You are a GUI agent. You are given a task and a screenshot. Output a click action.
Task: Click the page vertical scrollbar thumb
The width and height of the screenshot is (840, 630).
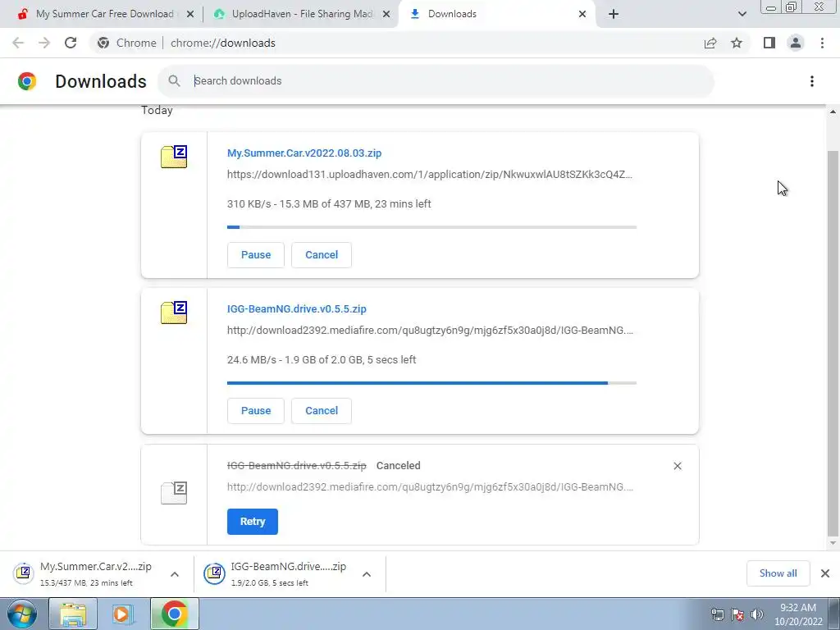point(833,343)
